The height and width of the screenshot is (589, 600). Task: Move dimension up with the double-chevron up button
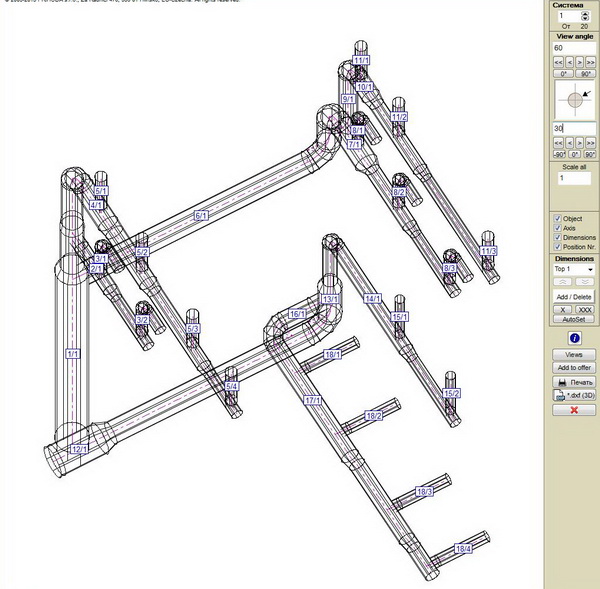click(563, 283)
